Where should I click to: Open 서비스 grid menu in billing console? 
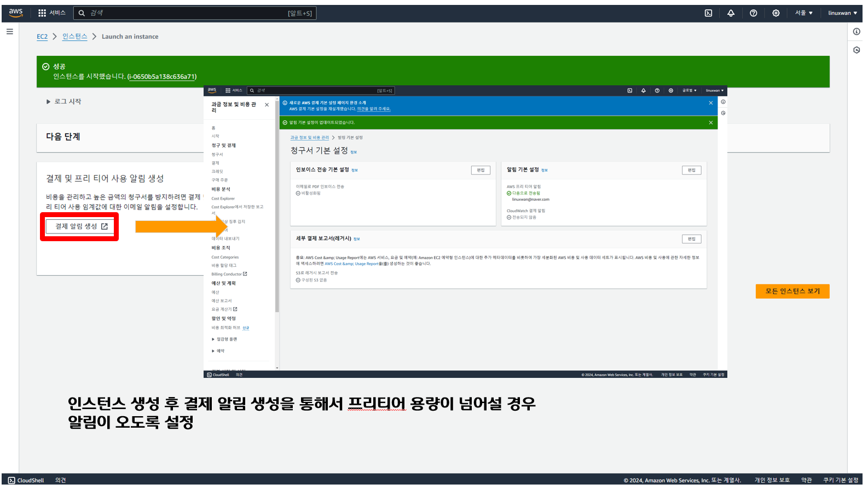(234, 91)
